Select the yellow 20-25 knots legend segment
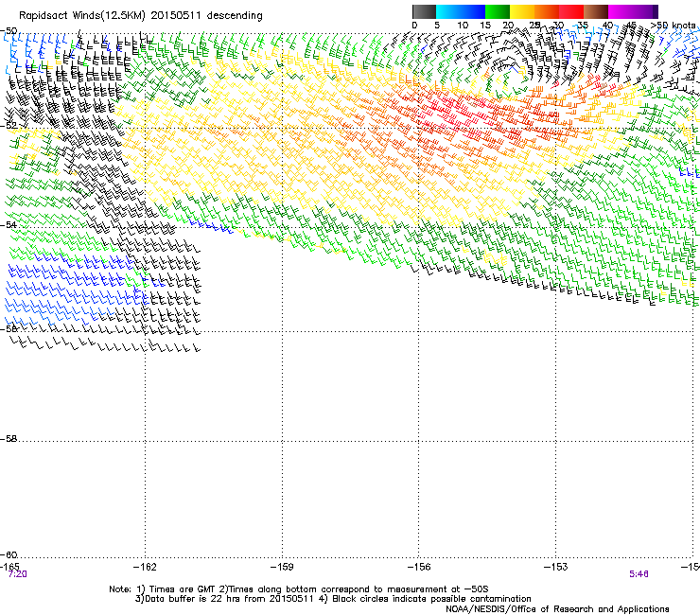700x615 pixels. click(522, 11)
